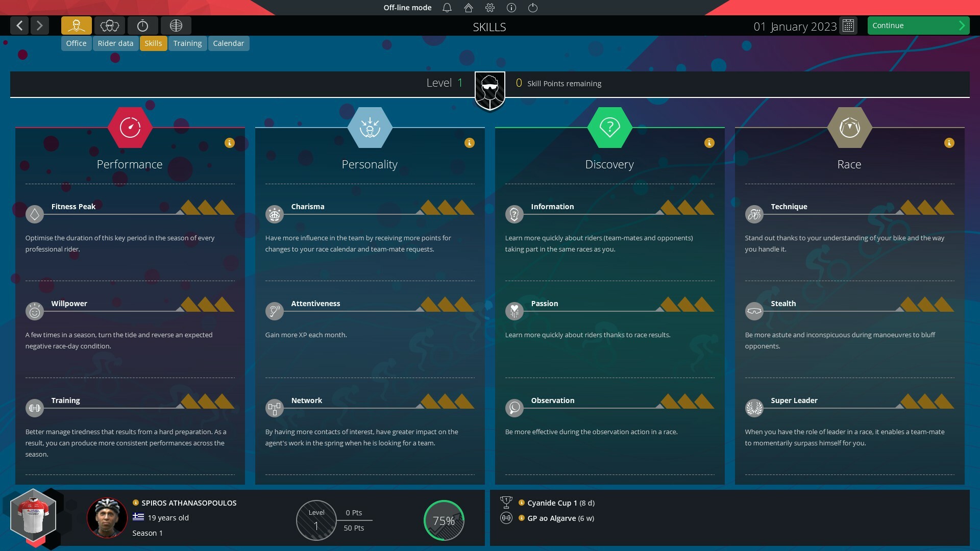
Task: Click the Performance category hexagon icon
Action: click(129, 127)
